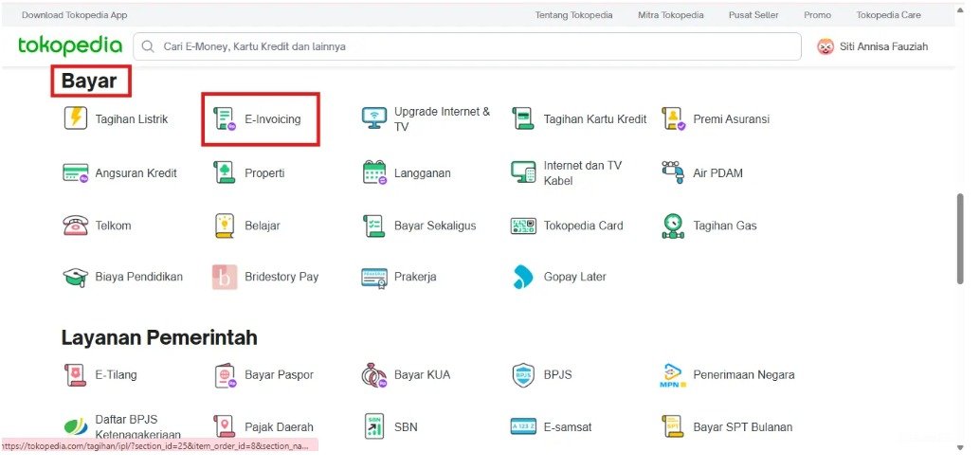Go to Mitra Tokopedia
The width and height of the screenshot is (980, 470).
[x=671, y=15]
